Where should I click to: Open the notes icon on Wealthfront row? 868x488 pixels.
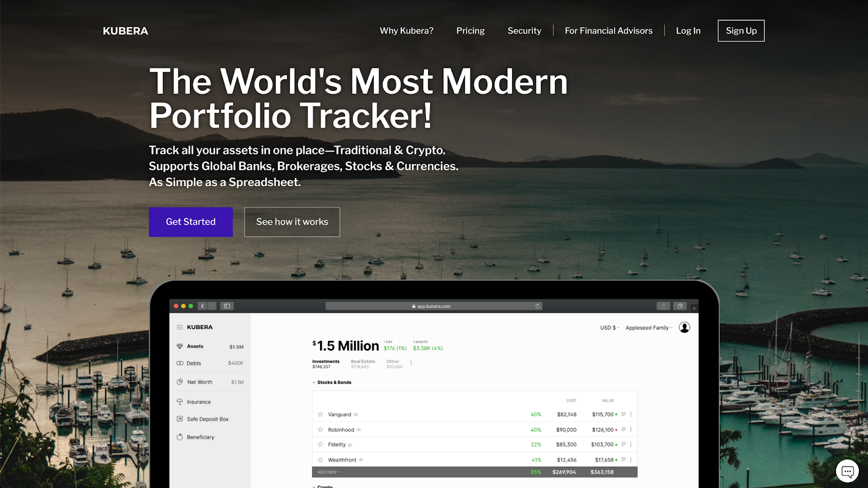(x=623, y=459)
